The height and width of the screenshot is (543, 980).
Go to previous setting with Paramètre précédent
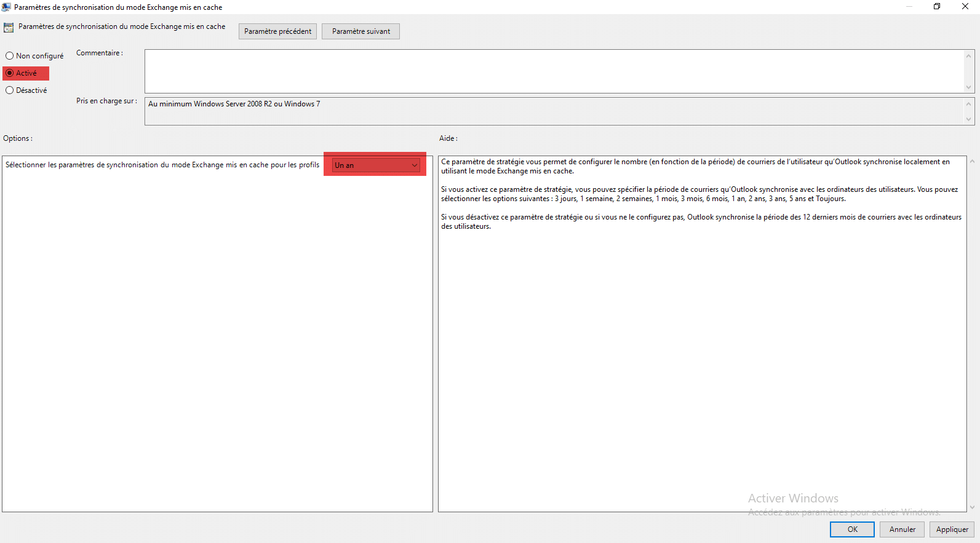tap(277, 31)
